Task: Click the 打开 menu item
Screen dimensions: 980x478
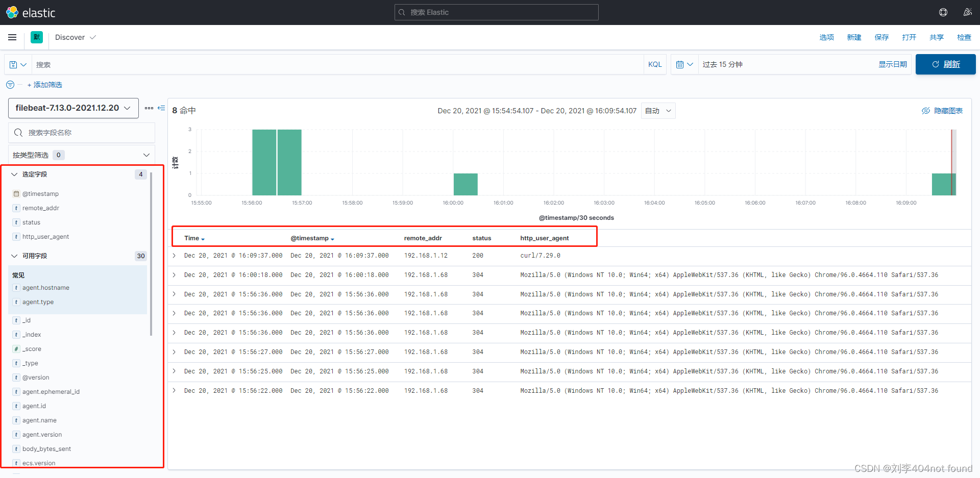Action: click(x=909, y=37)
